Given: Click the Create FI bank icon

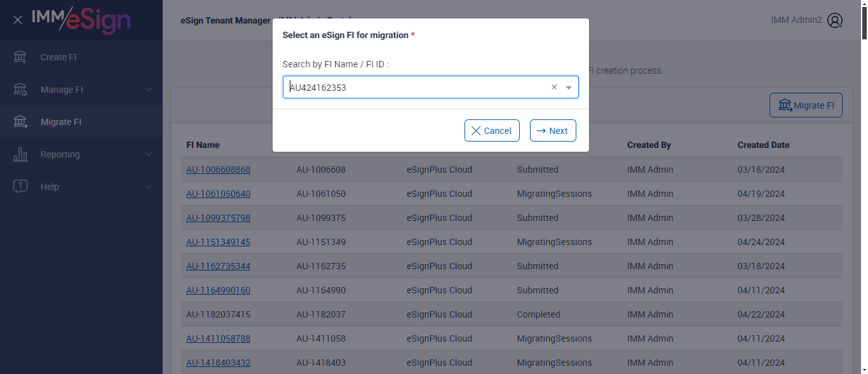Looking at the screenshot, I should coord(20,57).
